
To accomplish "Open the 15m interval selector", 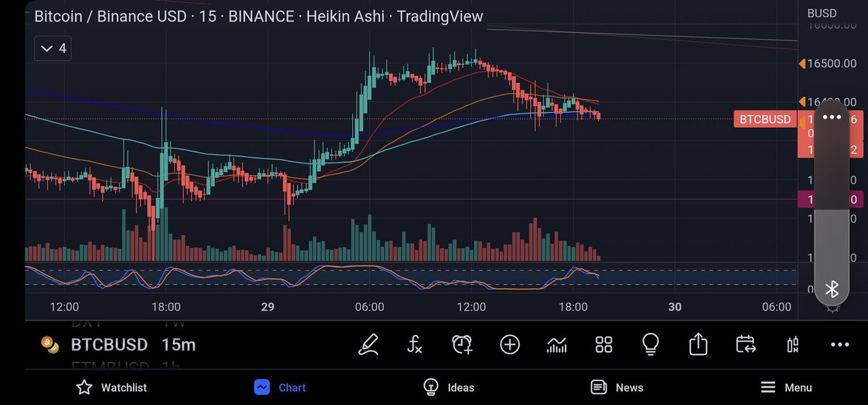I will (x=178, y=345).
